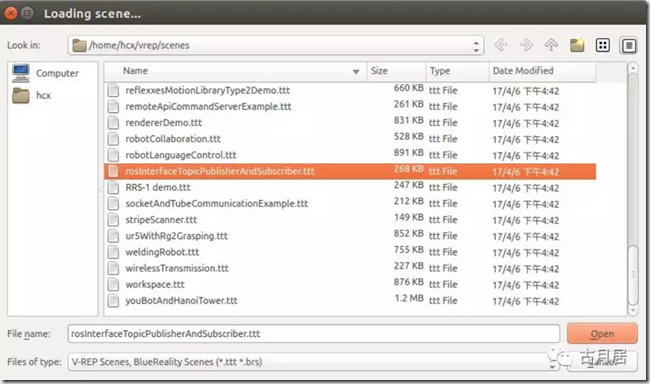The width and height of the screenshot is (650, 384).
Task: Click the file icon beside weldingRobot.ttt
Action: click(113, 252)
